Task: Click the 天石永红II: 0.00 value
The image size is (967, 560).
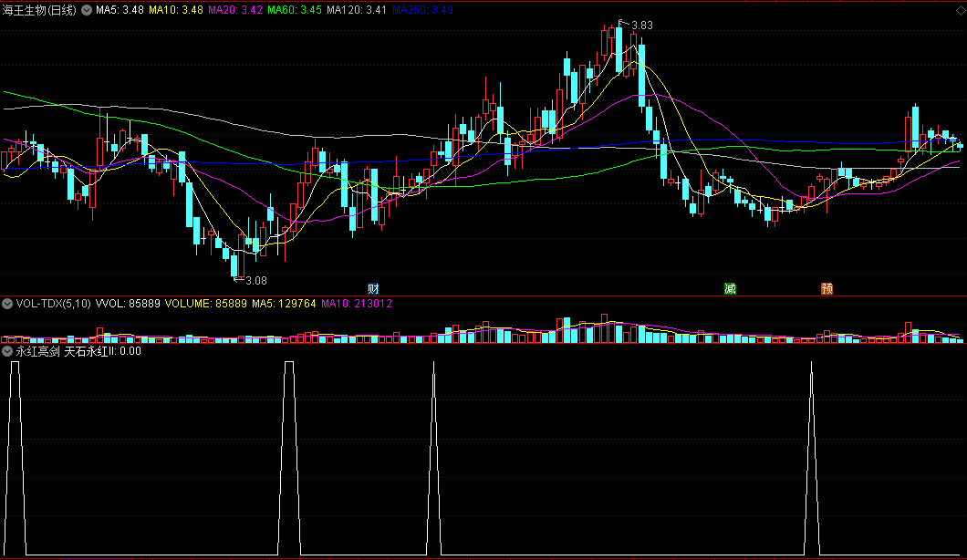Action: [102, 351]
